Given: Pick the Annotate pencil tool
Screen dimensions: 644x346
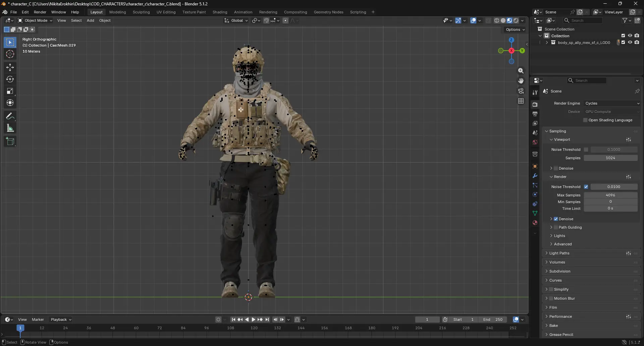Looking at the screenshot, I should click(10, 116).
